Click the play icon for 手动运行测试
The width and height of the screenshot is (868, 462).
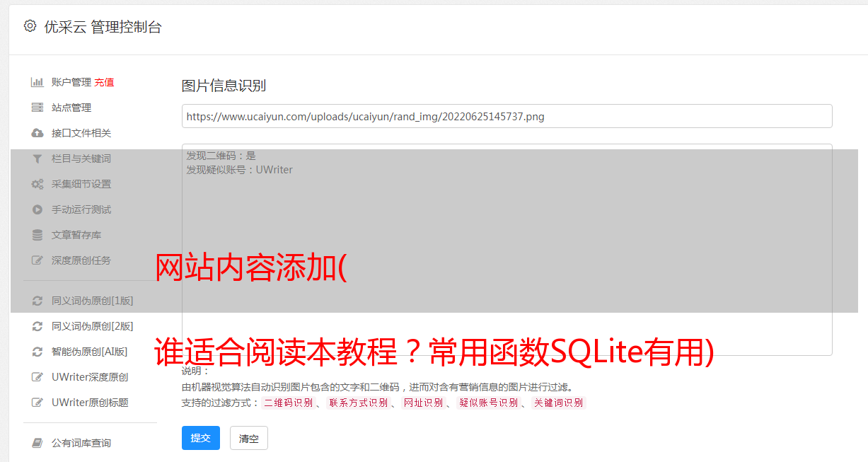[37, 209]
